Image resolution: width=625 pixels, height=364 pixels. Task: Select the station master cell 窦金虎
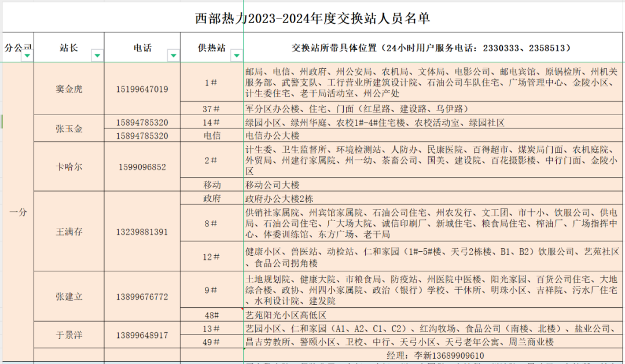[69, 89]
